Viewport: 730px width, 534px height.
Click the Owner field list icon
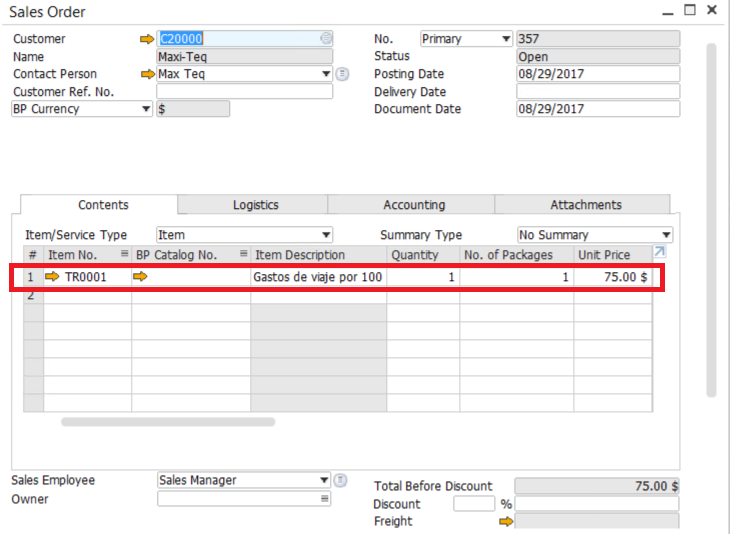pos(324,499)
